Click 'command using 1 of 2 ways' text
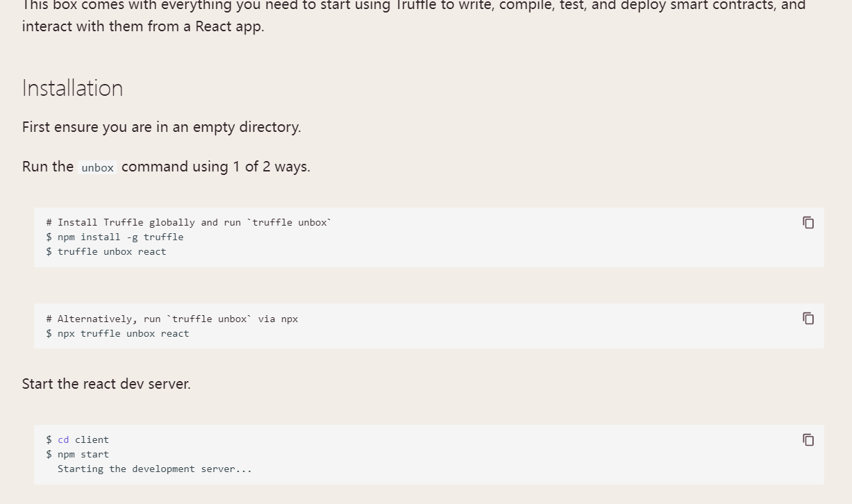Image resolution: width=852 pixels, height=504 pixels. (x=215, y=167)
